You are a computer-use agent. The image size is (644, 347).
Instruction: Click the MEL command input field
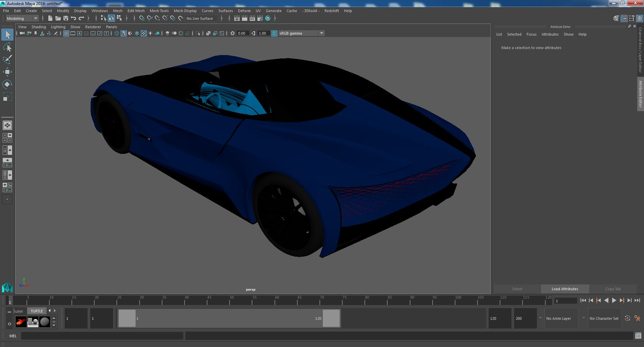102,336
